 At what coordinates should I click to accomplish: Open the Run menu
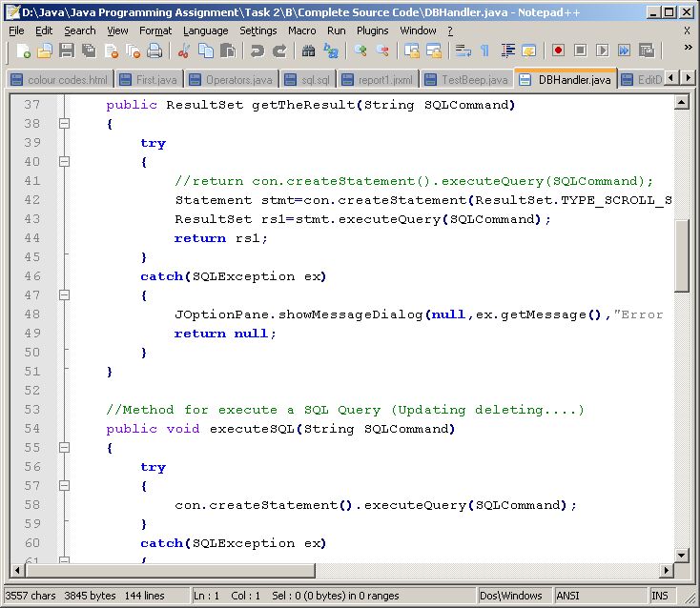click(336, 30)
